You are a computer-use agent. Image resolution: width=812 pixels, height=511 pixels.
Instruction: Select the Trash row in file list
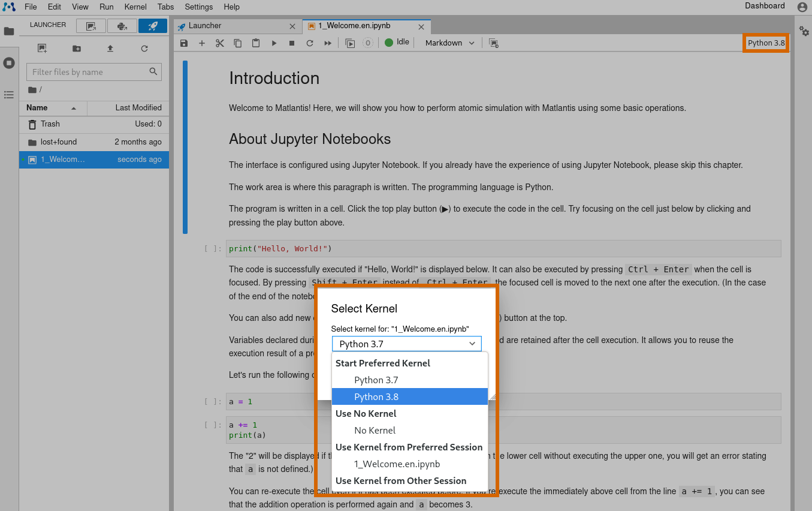point(94,124)
